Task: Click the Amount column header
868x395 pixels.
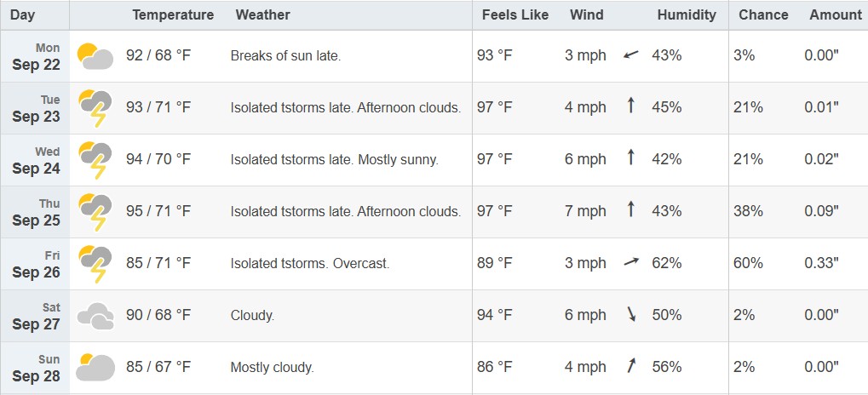Action: [836, 15]
